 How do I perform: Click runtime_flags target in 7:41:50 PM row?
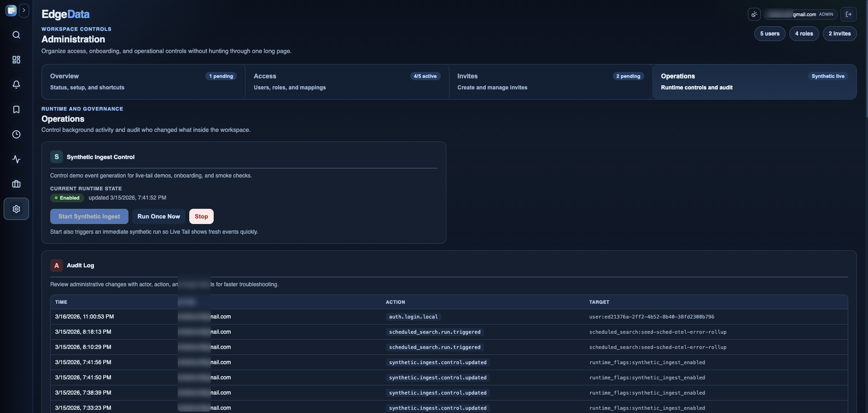[647, 378]
